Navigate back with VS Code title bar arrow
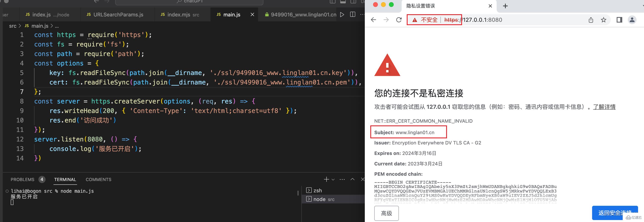 point(96,1)
